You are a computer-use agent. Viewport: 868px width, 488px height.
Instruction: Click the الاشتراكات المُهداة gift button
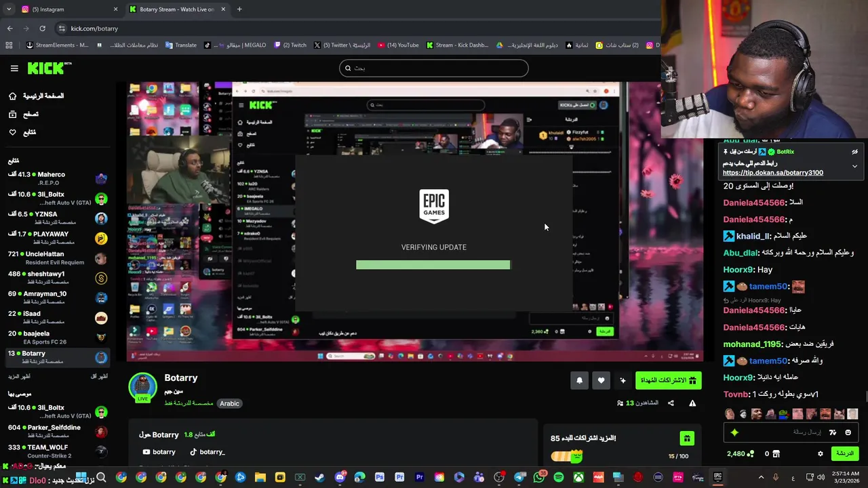[x=669, y=381]
